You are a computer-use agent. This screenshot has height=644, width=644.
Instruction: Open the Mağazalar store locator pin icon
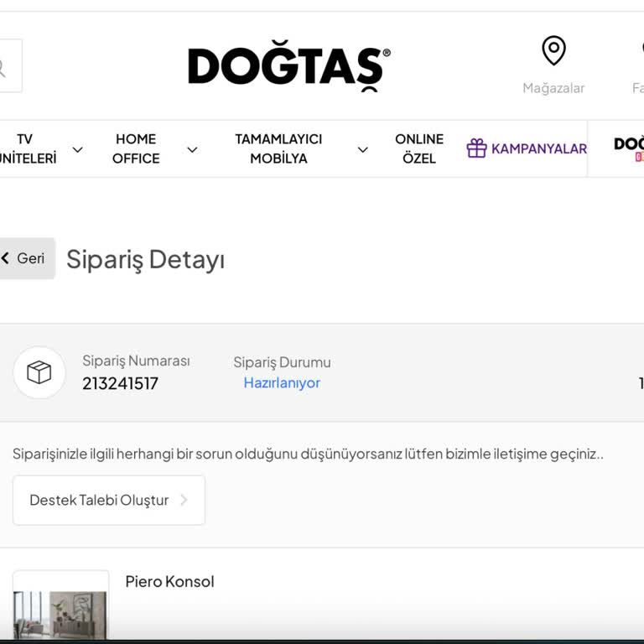coord(553,51)
